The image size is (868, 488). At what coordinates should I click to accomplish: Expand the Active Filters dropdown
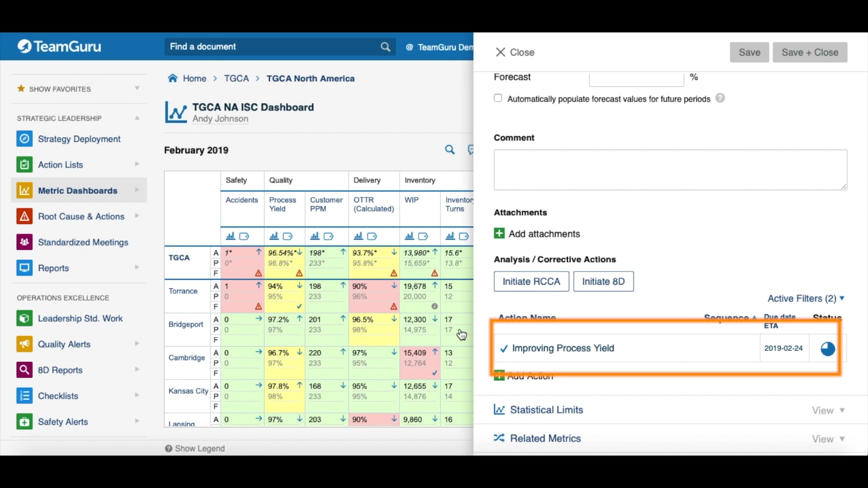(805, 298)
